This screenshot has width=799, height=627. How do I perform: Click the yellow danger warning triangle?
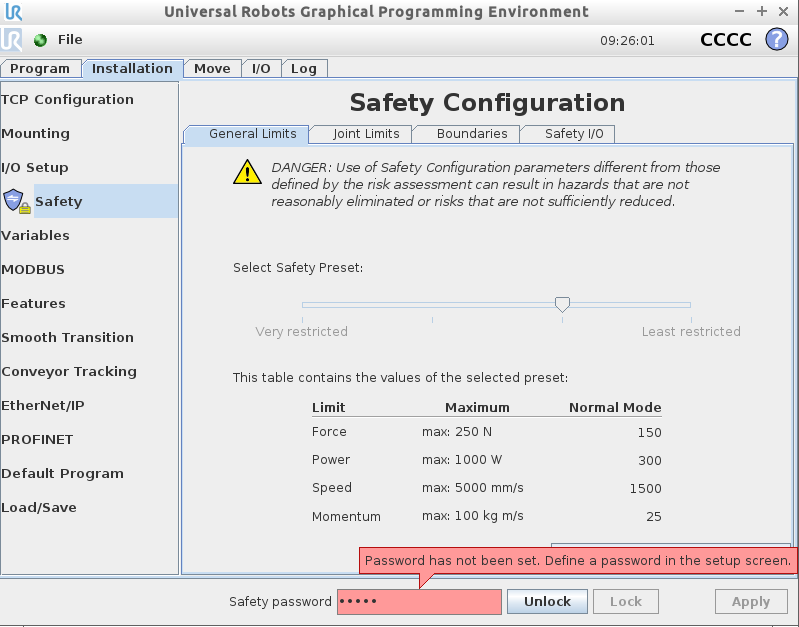[x=247, y=172]
